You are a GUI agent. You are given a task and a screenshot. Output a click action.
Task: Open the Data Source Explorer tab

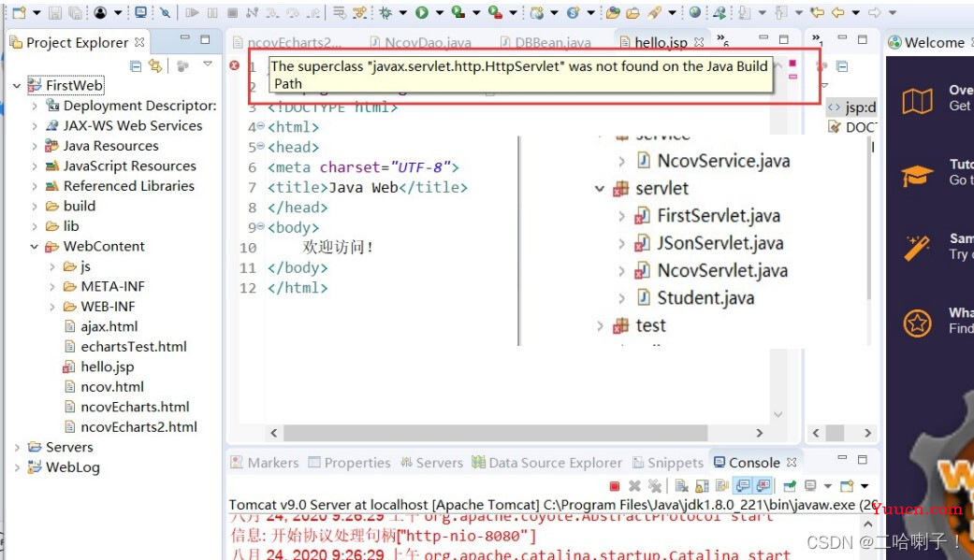pos(546,463)
